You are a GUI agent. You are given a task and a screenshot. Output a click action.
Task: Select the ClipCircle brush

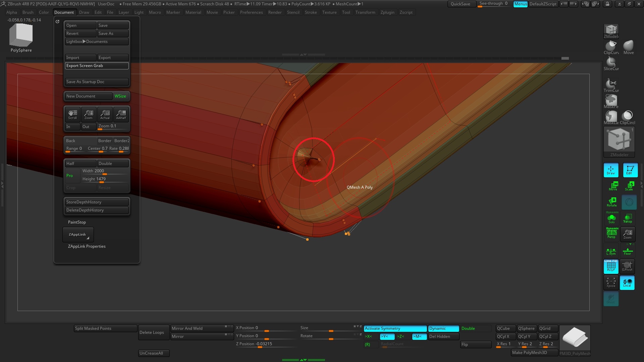627,118
